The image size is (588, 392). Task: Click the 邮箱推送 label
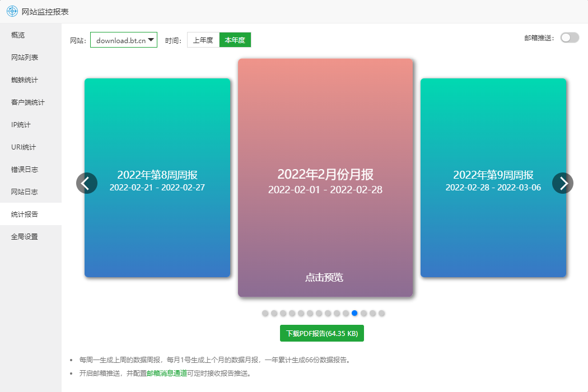(x=539, y=38)
